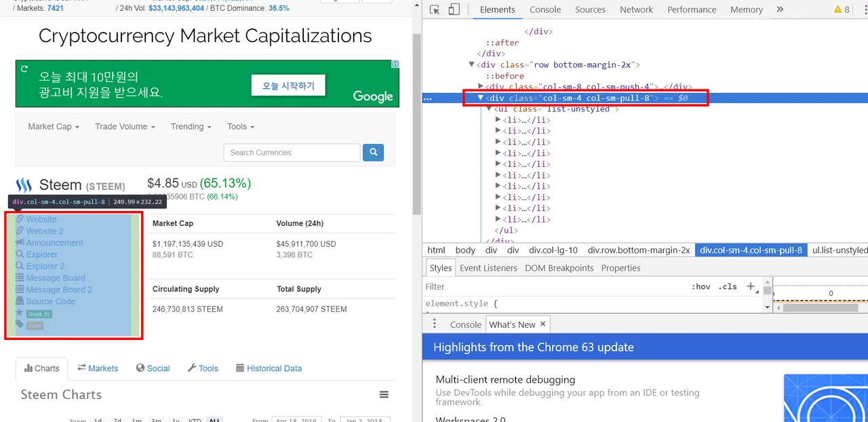Screen dimensions: 868x422
Task: Open the Sources tab
Action: point(590,9)
